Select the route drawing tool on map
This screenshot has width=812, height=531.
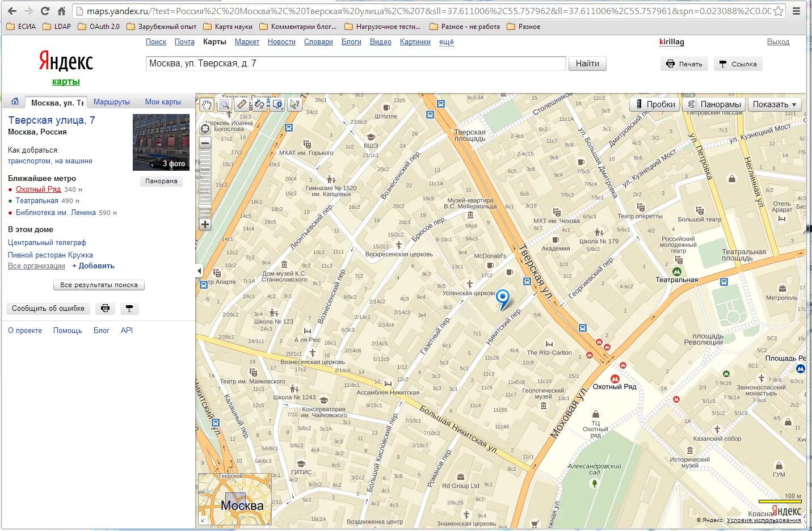coord(259,104)
